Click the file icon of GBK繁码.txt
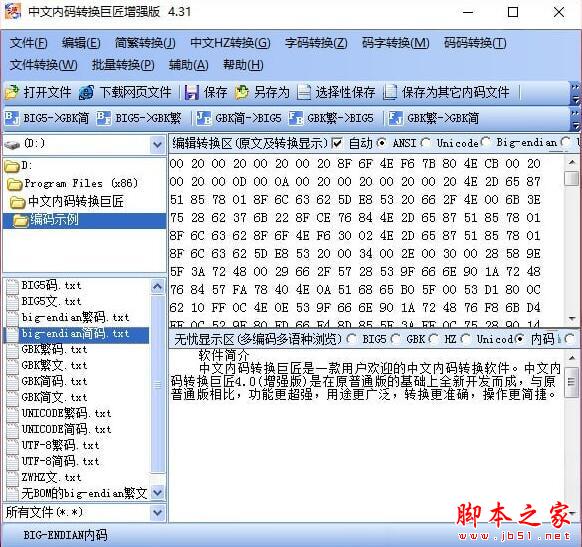 [x=13, y=350]
